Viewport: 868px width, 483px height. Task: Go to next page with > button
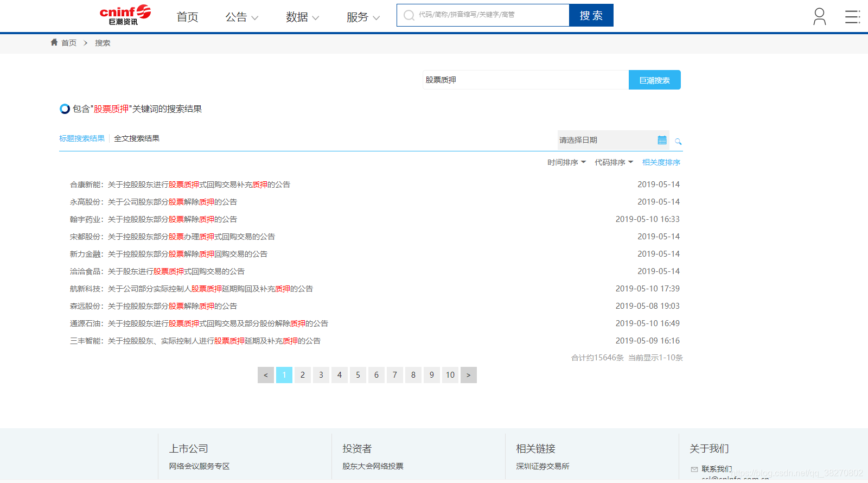[x=469, y=375]
